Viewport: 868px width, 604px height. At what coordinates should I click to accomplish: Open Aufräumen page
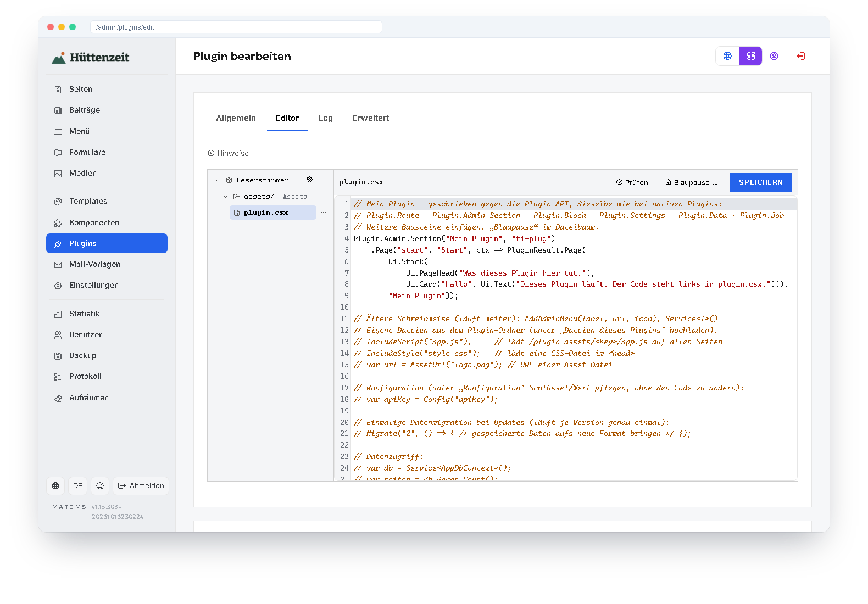pos(107,398)
